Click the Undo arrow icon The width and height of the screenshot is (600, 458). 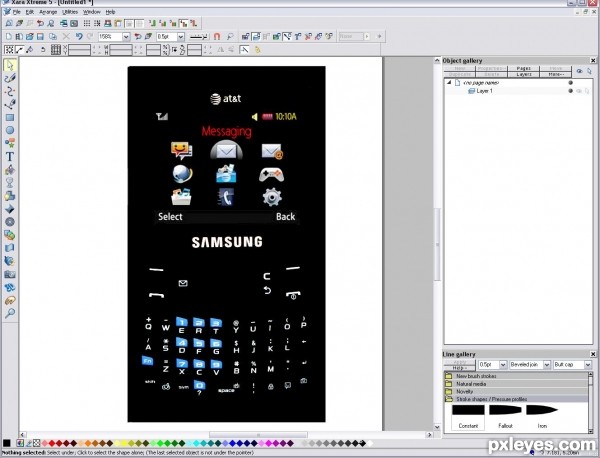pyautogui.click(x=79, y=36)
